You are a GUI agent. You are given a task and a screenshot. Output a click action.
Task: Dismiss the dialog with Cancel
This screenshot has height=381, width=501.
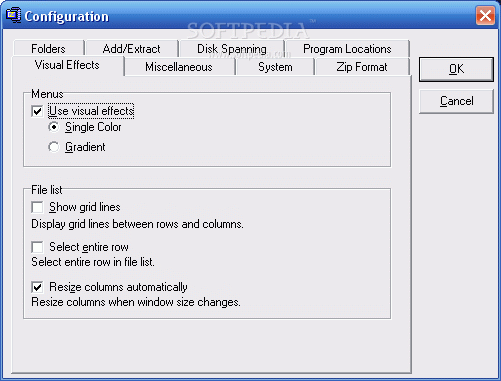(x=456, y=101)
